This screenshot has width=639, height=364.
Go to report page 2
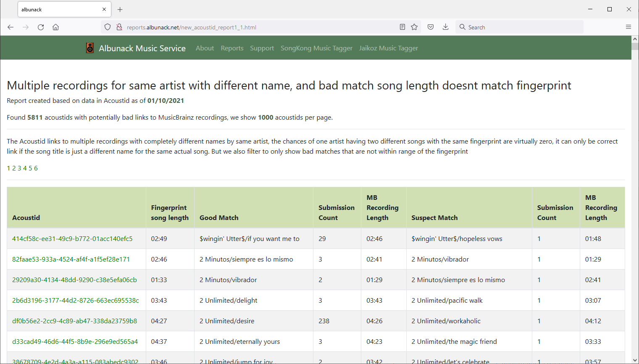(14, 168)
